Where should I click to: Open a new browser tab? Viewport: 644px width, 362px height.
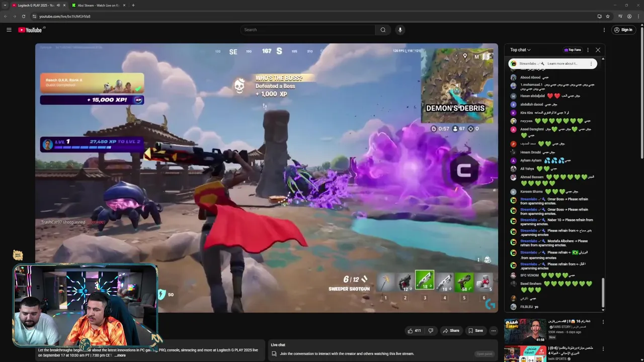click(x=133, y=5)
